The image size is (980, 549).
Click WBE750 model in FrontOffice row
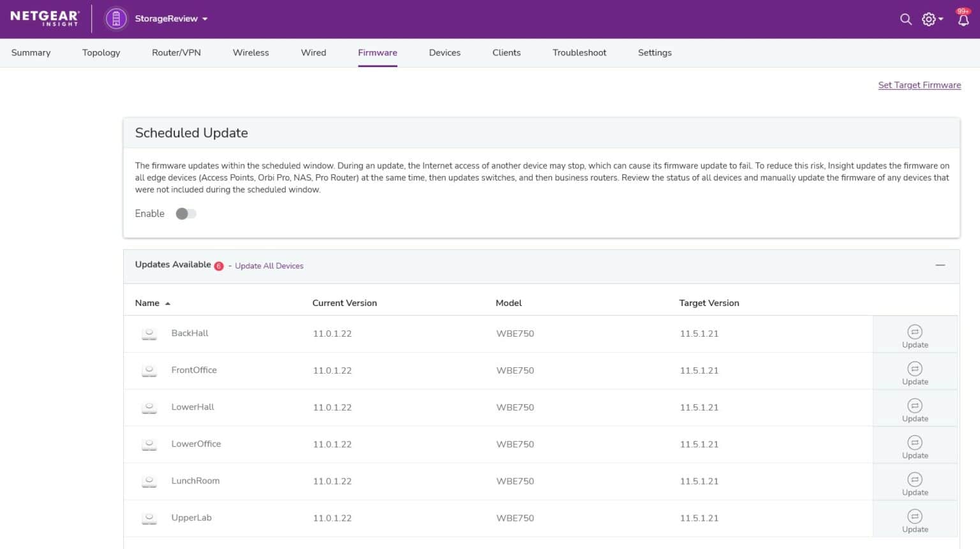pos(515,370)
